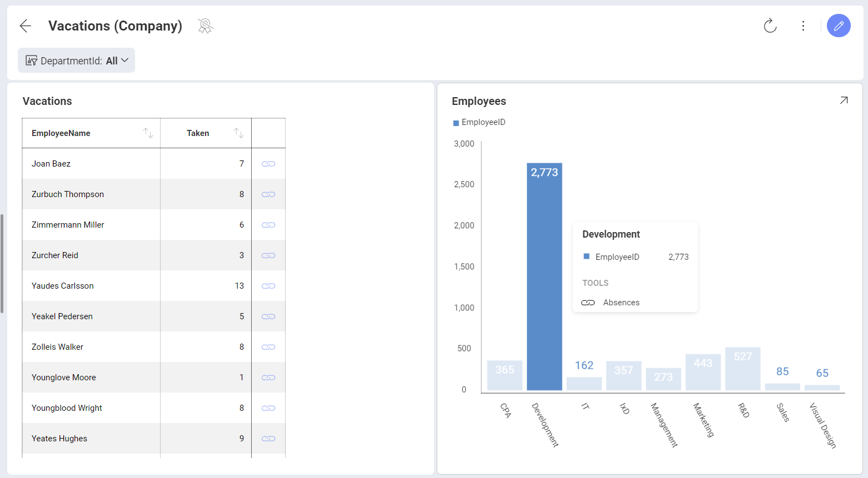Go back using the arrow icon
Viewport: 868px width, 478px height.
tap(26, 26)
